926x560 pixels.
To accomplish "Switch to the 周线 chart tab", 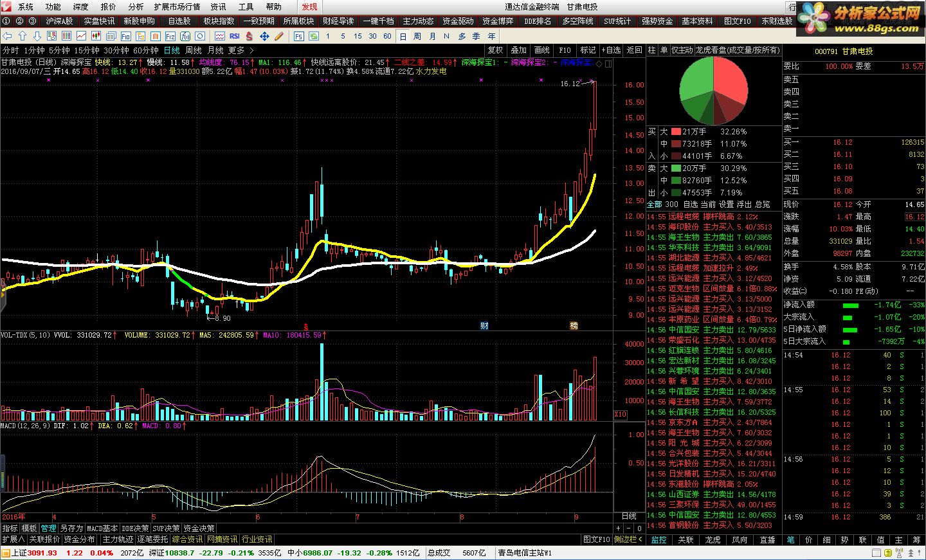I will pos(194,50).
